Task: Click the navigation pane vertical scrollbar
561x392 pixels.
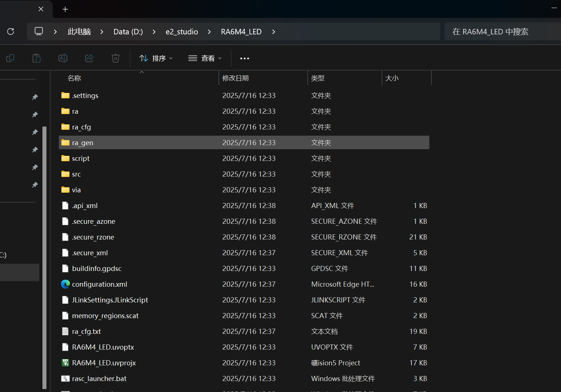Action: (45, 257)
